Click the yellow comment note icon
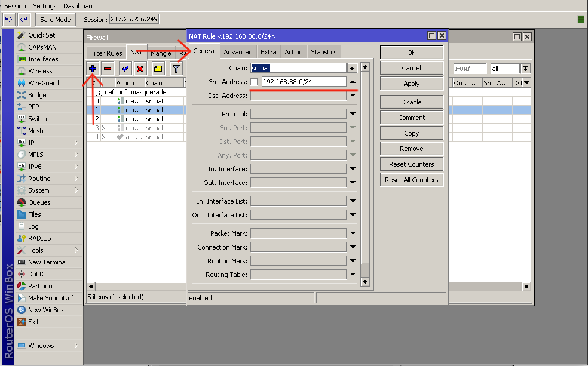 pyautogui.click(x=158, y=69)
